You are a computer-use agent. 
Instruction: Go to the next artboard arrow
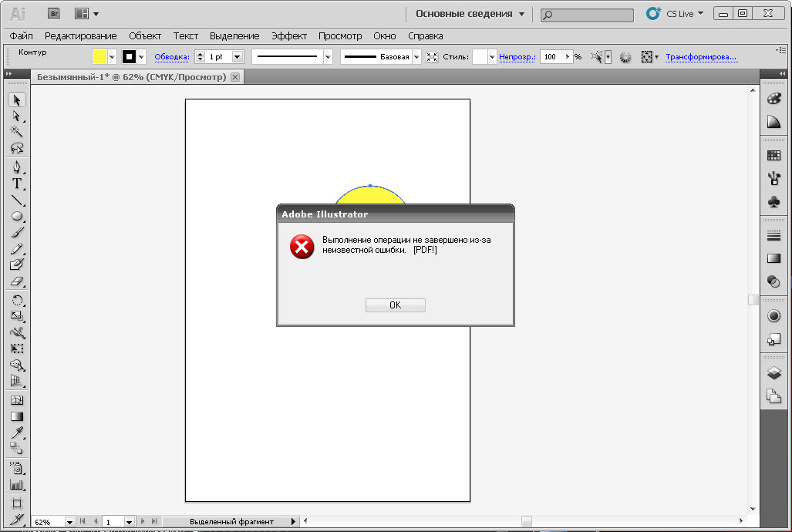coord(143,521)
